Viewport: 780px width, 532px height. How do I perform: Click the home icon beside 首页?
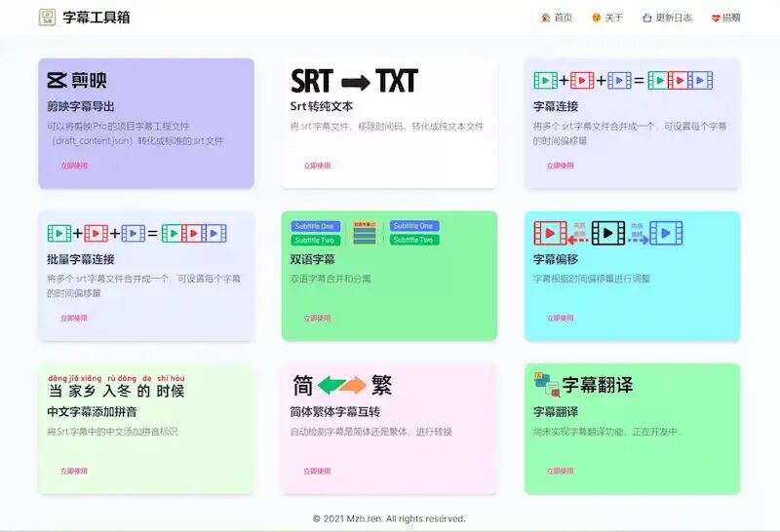coord(546,18)
